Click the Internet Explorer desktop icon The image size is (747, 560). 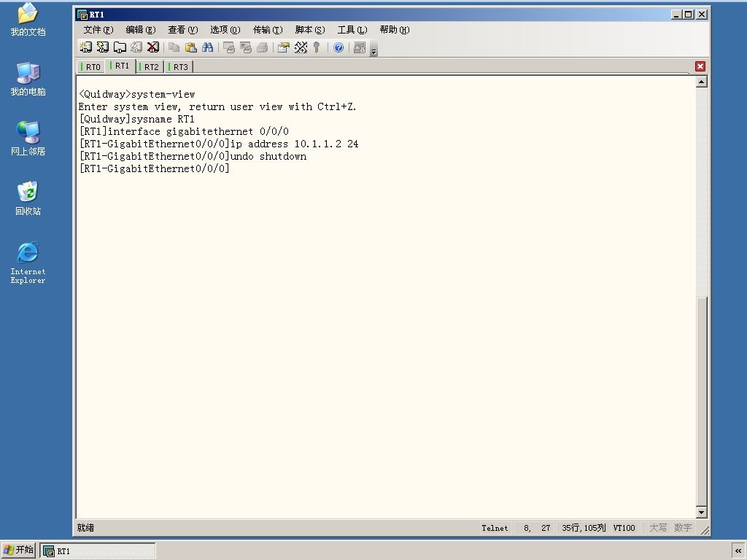[x=28, y=262]
